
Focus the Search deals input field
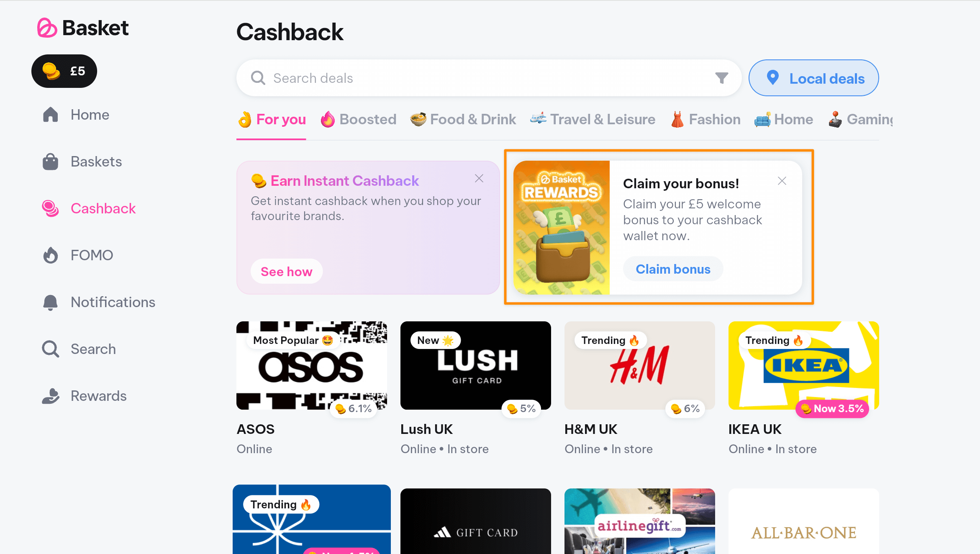pyautogui.click(x=489, y=78)
